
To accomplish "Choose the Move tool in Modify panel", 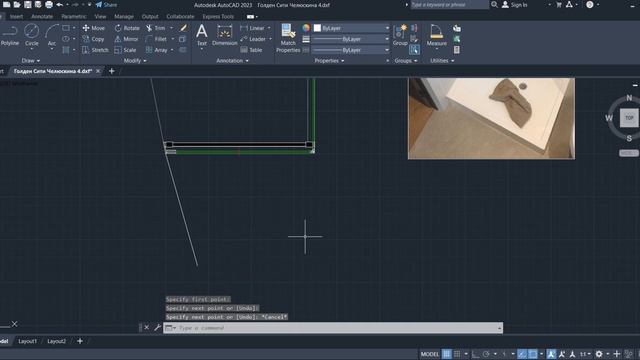I will (x=94, y=28).
